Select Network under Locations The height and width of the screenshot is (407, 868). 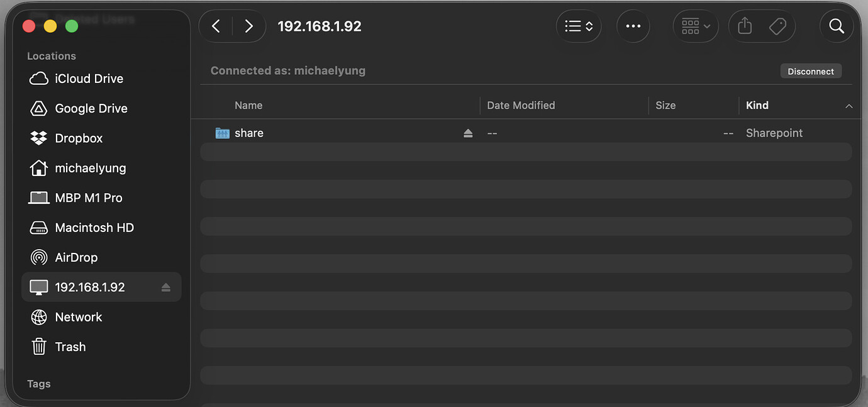[78, 317]
